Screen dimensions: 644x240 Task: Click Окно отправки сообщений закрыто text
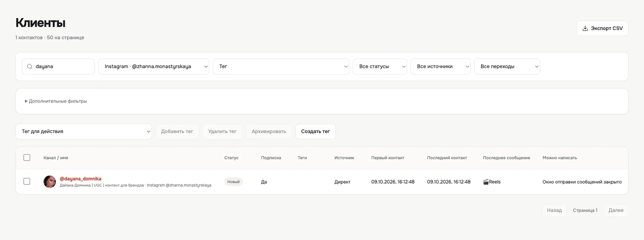582,182
